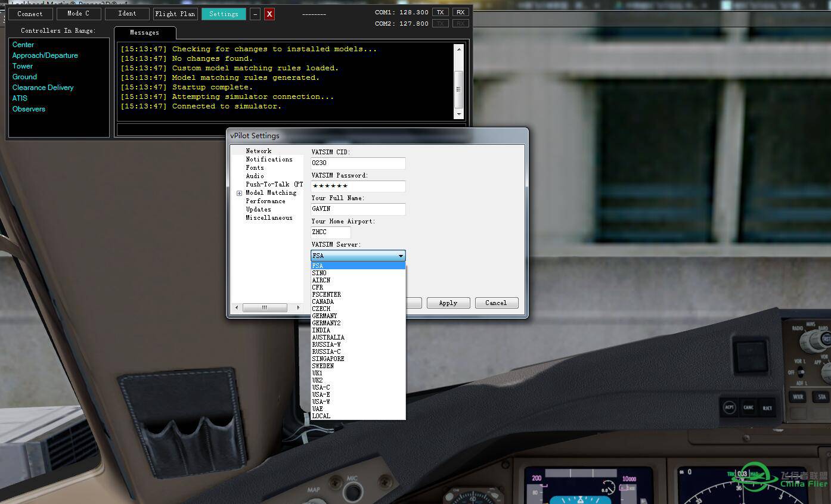Screen dimensions: 831x504
Task: Click settings tree horizontal scrollbar right arrow
Action: (299, 307)
